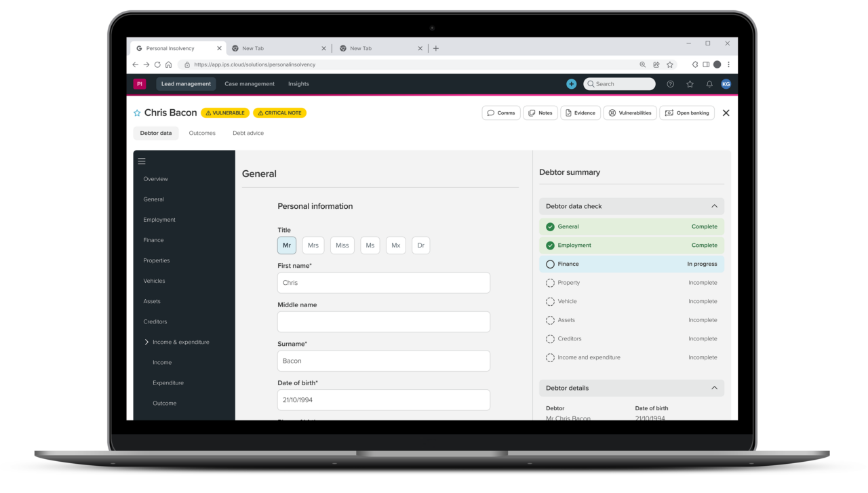Close the Chris Bacon record with X
The height and width of the screenshot is (493, 868).
[x=726, y=113]
